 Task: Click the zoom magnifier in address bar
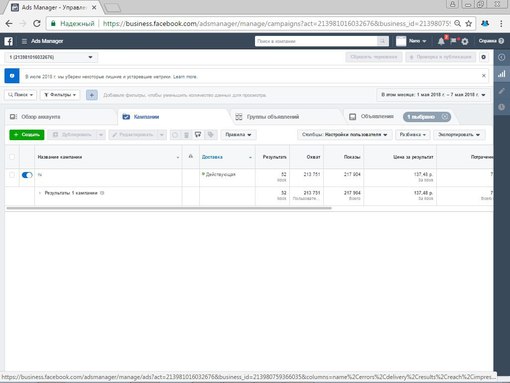click(458, 23)
